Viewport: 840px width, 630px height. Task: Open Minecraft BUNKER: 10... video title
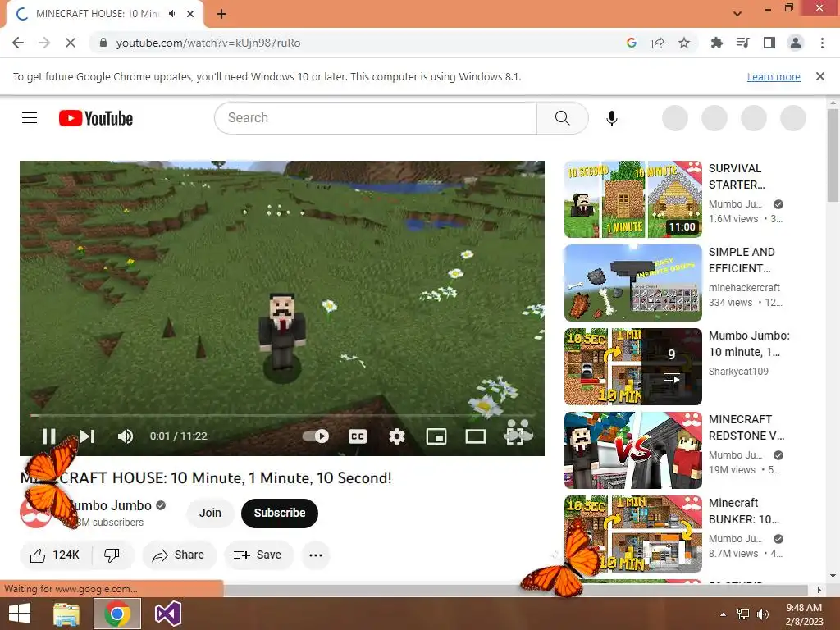point(744,511)
